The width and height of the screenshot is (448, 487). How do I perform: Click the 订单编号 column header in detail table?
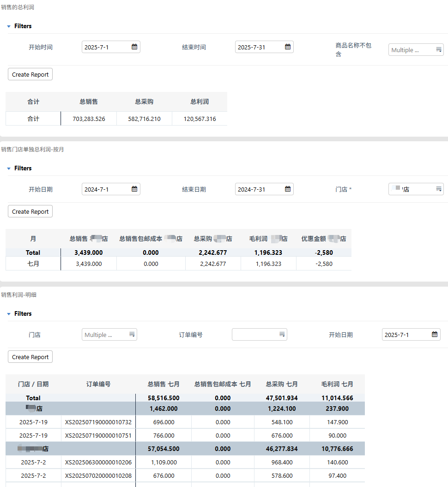coord(98,384)
